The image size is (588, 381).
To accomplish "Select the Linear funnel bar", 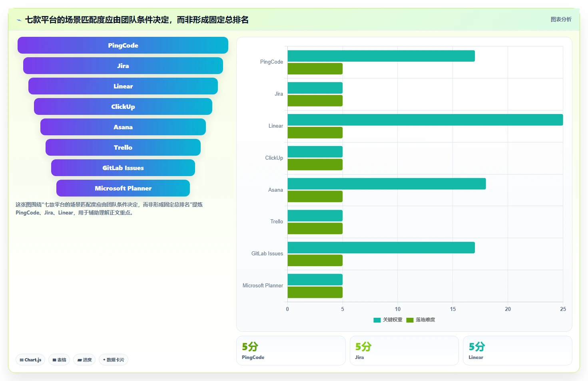I will [123, 86].
